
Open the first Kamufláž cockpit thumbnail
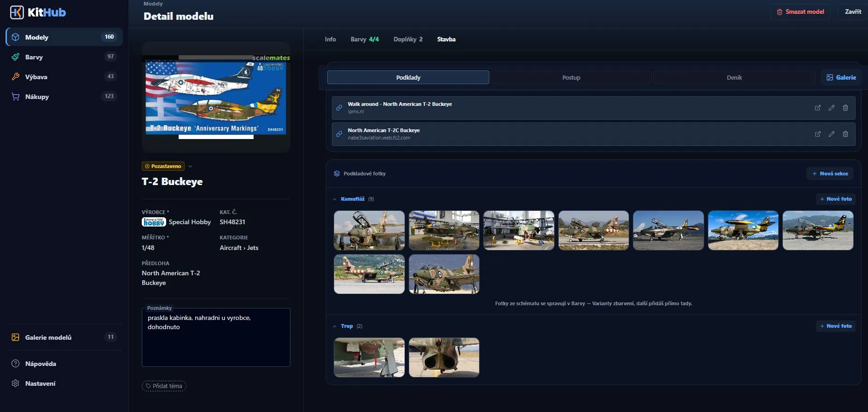click(369, 231)
